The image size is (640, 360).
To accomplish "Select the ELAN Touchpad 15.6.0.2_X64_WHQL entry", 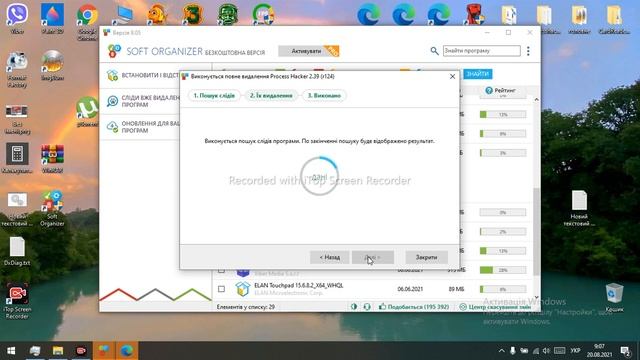I will pyautogui.click(x=299, y=285).
